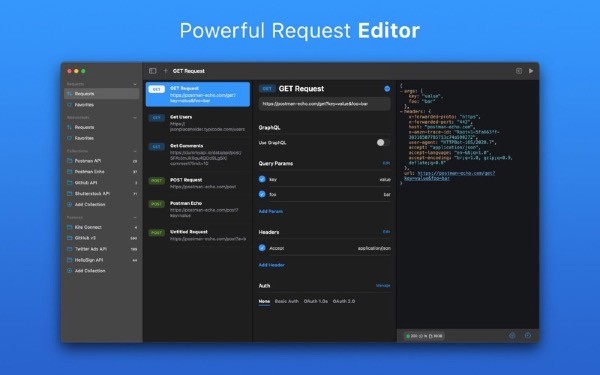Click the folder icon of GitHub v3
Viewport: 600px width, 375px height.
coord(70,238)
